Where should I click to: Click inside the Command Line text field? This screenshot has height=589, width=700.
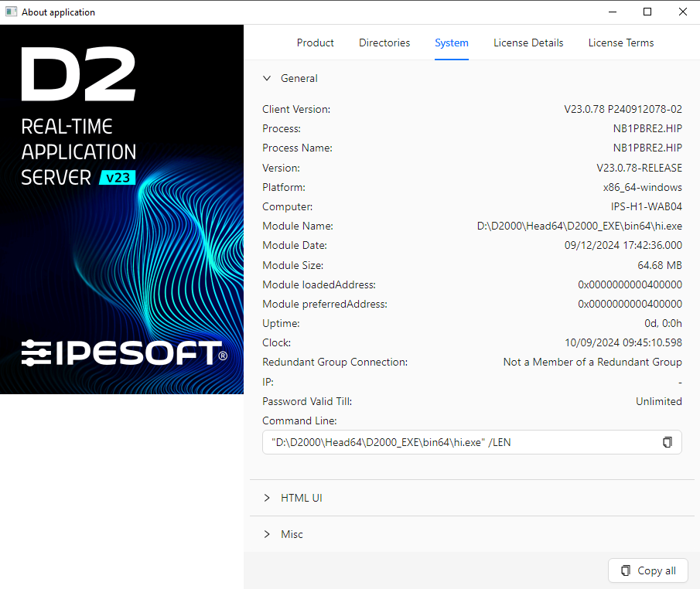click(456, 442)
